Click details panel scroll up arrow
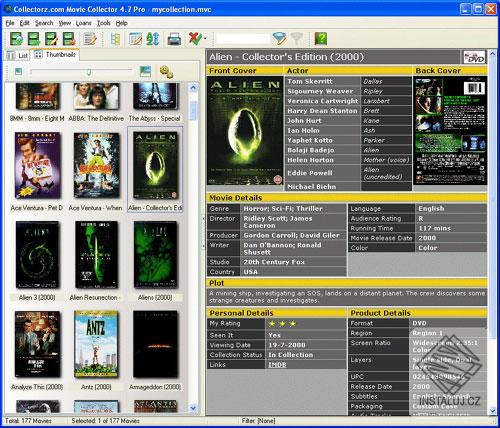Screen dimensions: 500x428 tap(492, 54)
